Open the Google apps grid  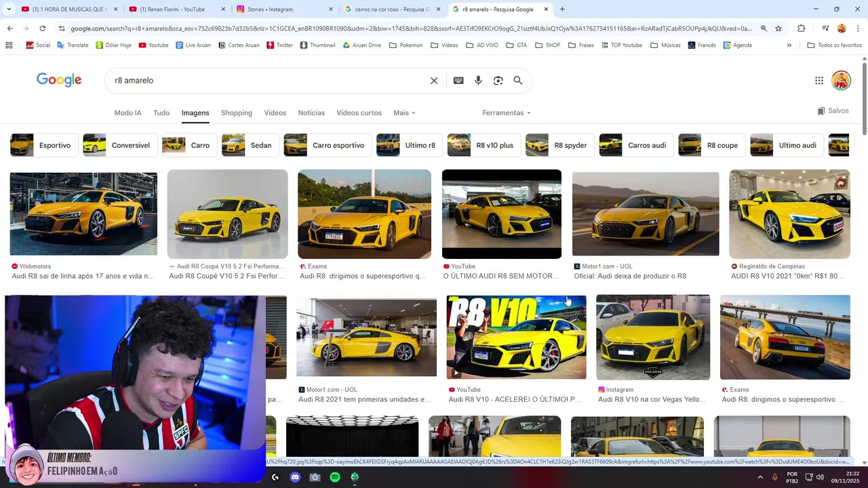tap(819, 81)
